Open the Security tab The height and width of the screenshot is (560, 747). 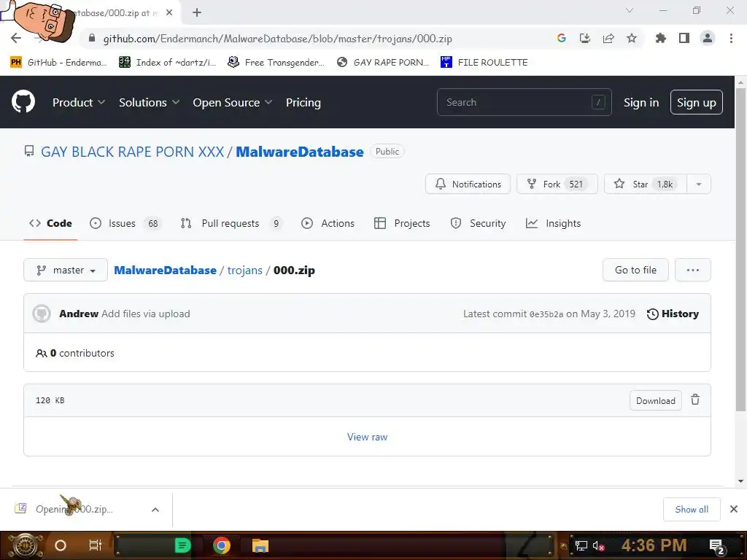(478, 223)
